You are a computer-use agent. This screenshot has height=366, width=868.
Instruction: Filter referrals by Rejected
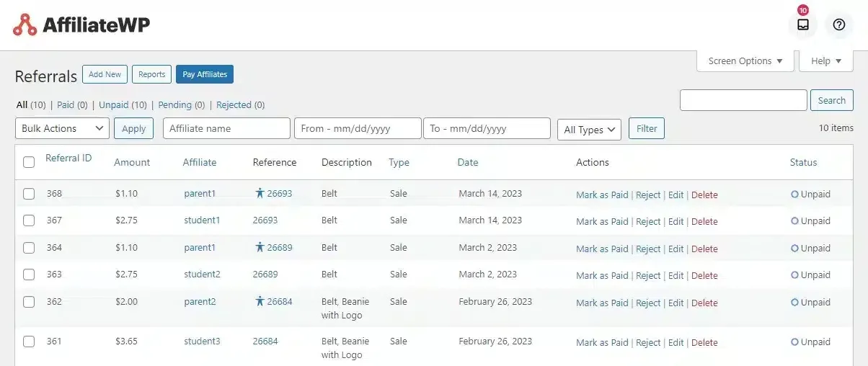(234, 104)
